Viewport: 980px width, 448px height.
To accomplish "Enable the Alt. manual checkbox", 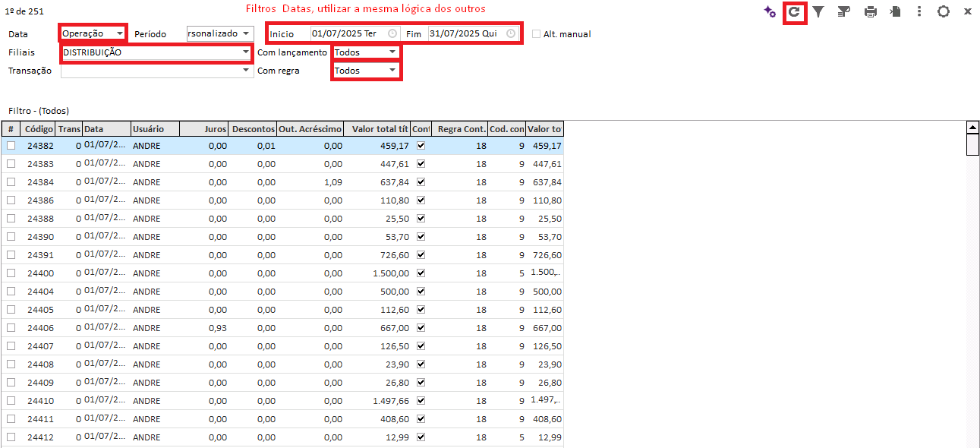I will 537,34.
